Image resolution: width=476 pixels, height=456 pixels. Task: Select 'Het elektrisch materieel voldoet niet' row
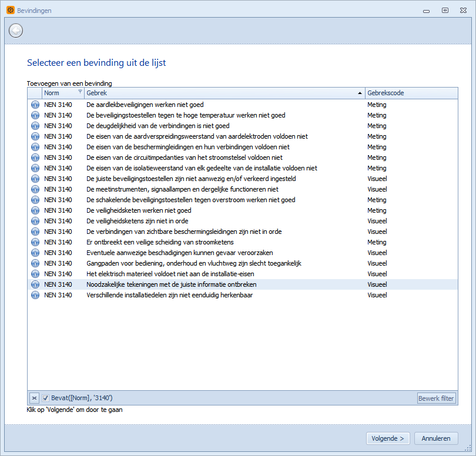click(x=166, y=274)
